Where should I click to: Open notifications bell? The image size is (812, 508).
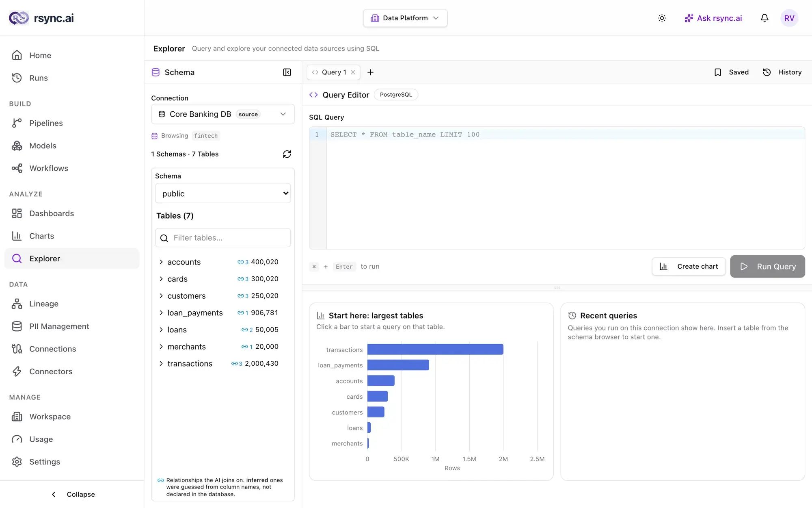point(764,18)
